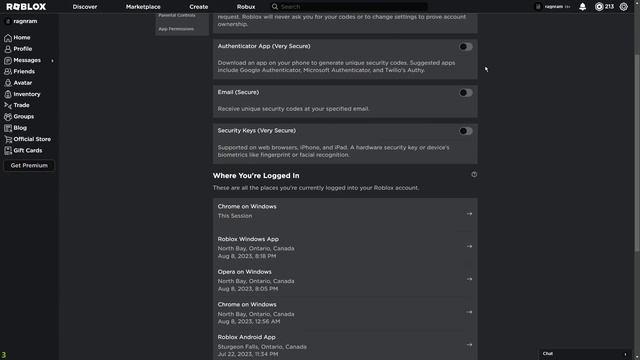Viewport: 640px width, 360px height.
Task: Click the search magnifier icon
Action: click(x=275, y=7)
